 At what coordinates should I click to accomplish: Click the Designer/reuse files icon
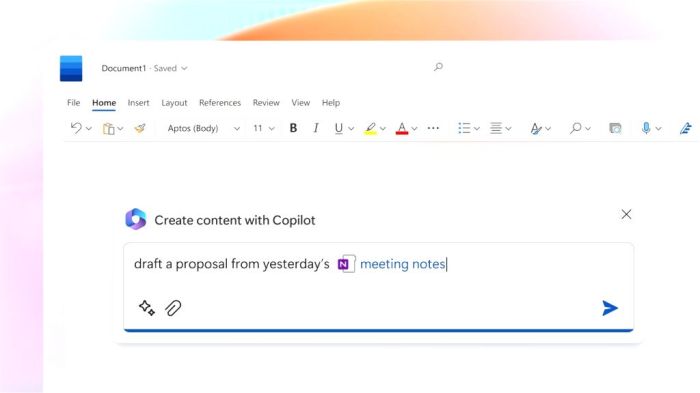(x=615, y=128)
